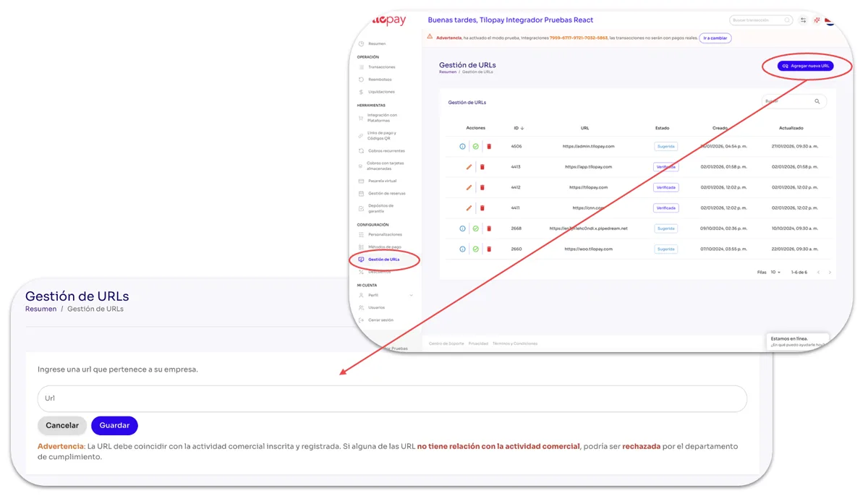868x496 pixels.
Task: Open Términos y Condiciones footer link
Action: pyautogui.click(x=515, y=343)
